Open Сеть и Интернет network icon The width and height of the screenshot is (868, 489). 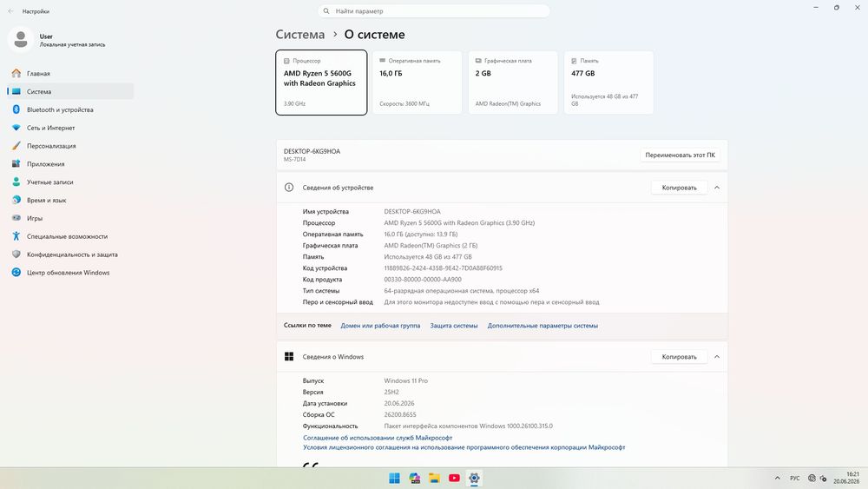point(16,128)
